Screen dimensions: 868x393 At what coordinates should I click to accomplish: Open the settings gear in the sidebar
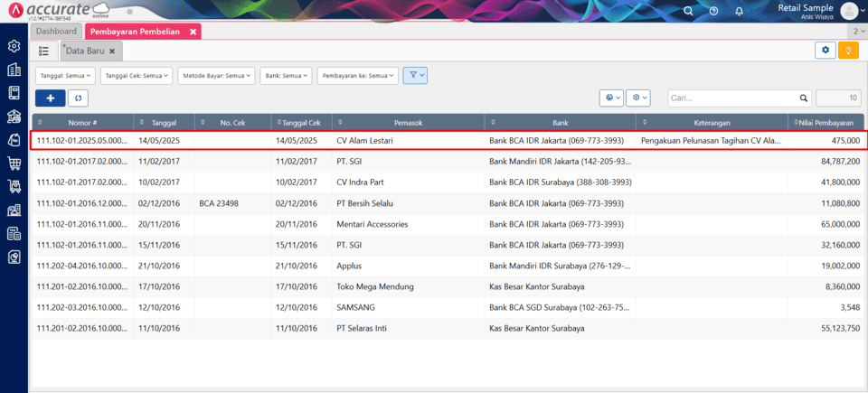pos(14,46)
